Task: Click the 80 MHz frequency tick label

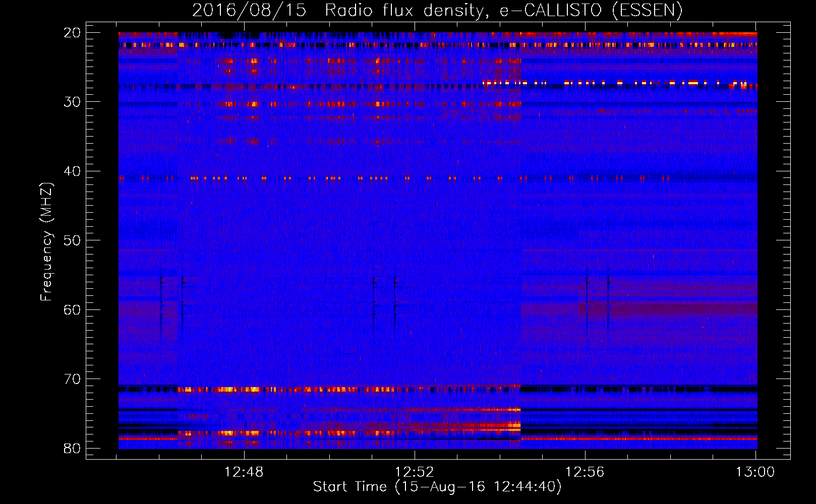Action: pos(72,448)
